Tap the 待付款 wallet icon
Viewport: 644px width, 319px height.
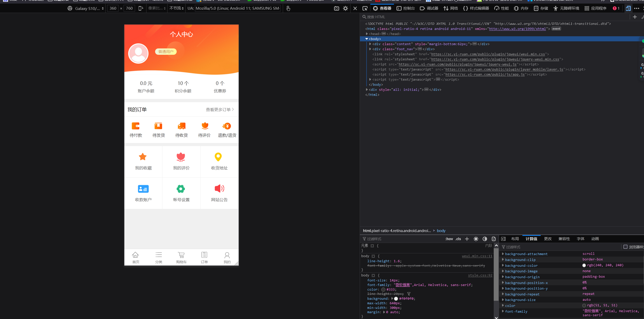click(x=136, y=126)
